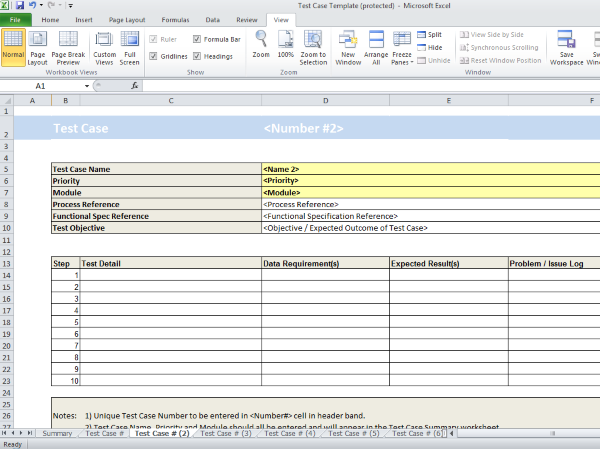
Task: Click the Name Box field
Action: pos(42,86)
